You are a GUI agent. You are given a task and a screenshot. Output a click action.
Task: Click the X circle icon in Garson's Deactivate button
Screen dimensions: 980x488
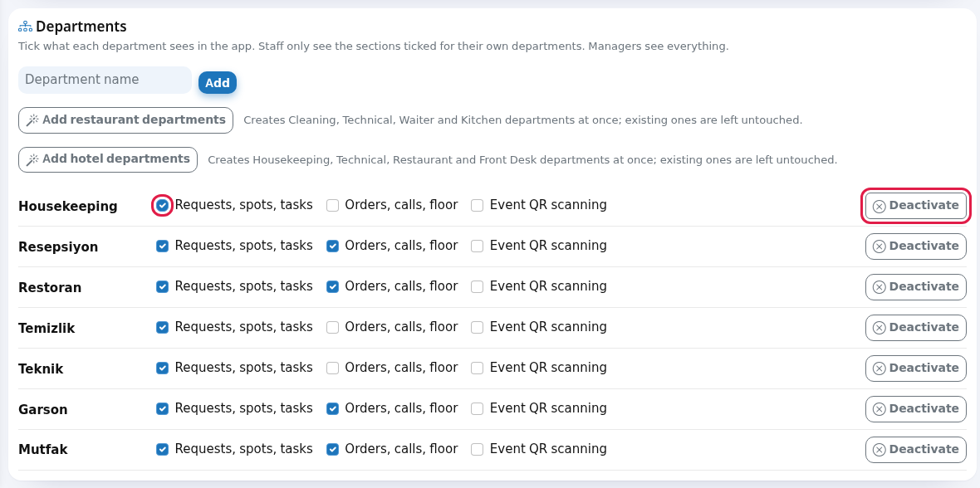pyautogui.click(x=879, y=409)
